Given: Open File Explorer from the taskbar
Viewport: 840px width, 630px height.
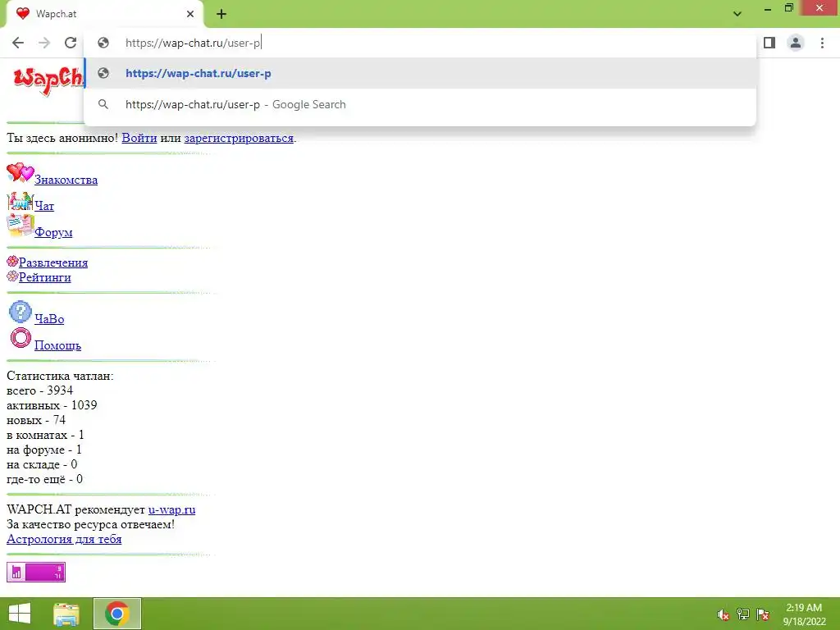Looking at the screenshot, I should pos(66,614).
